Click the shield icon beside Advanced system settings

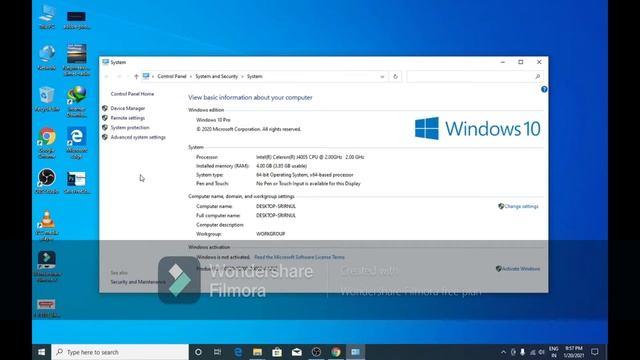(105, 137)
